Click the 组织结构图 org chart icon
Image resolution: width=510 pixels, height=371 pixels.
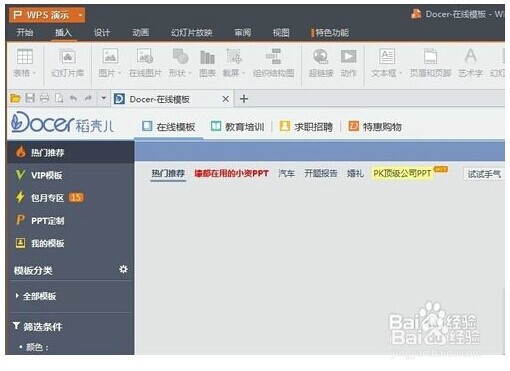273,57
